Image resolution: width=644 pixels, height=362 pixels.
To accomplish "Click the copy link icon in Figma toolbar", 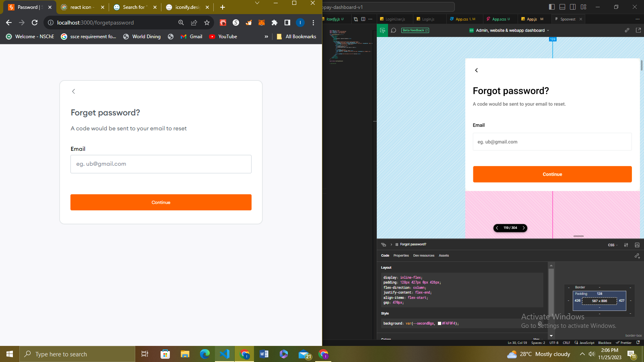I will click(627, 30).
